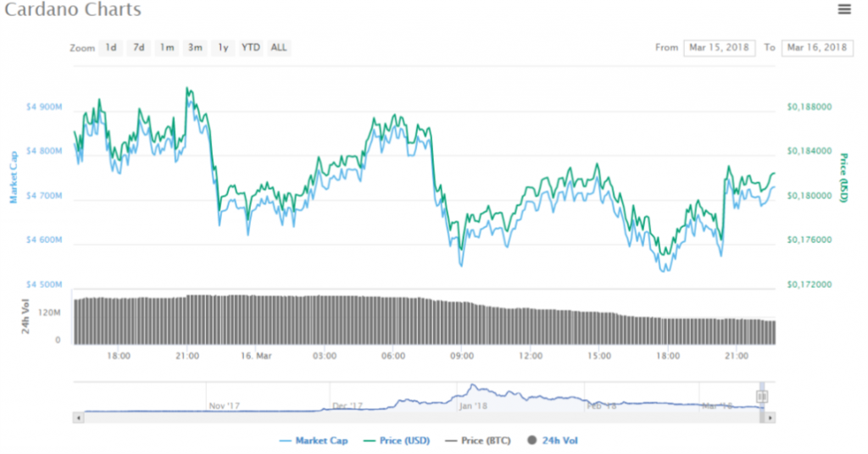Click the navigator right scroll arrow
The height and width of the screenshot is (454, 868).
[770, 418]
